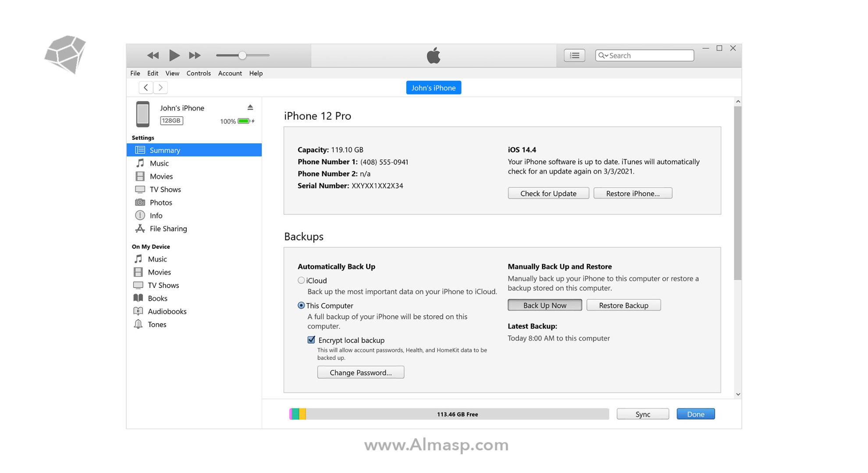Image resolution: width=868 pixels, height=473 pixels.
Task: Click the Check for Update button
Action: [548, 193]
